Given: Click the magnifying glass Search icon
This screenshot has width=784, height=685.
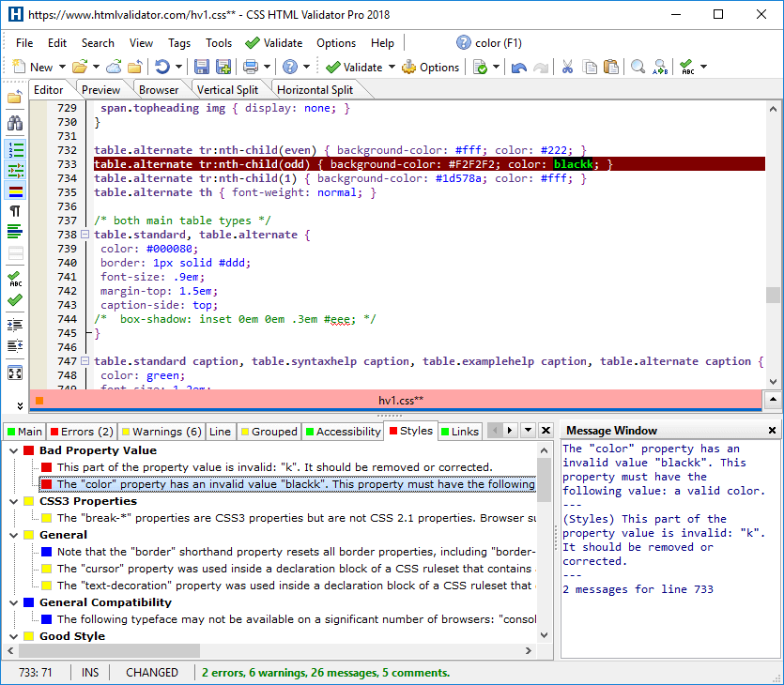Looking at the screenshot, I should 638,67.
